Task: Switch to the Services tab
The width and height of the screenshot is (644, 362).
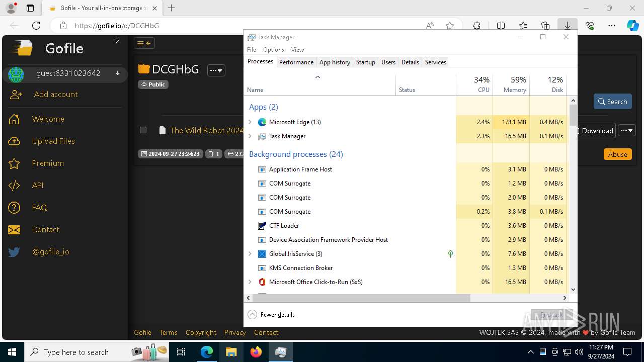Action: (x=436, y=62)
